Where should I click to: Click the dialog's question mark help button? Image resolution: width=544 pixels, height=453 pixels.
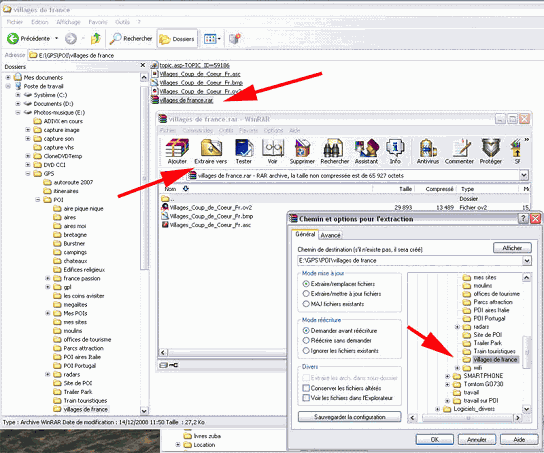[524, 219]
